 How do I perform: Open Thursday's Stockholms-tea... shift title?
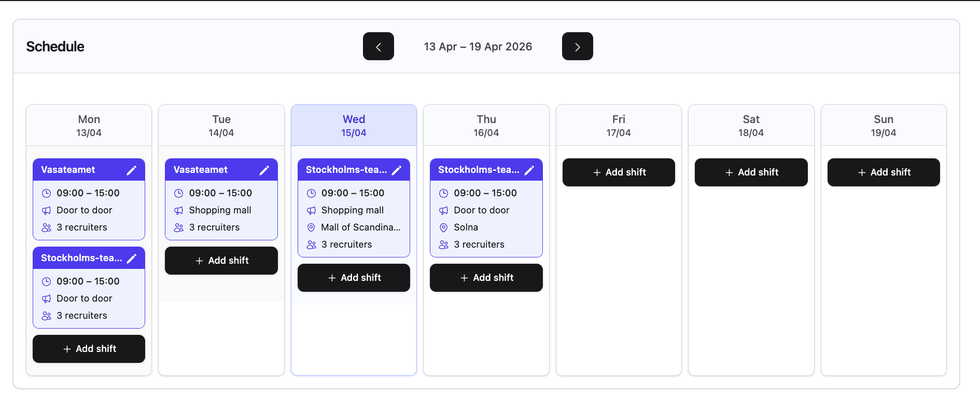point(479,170)
